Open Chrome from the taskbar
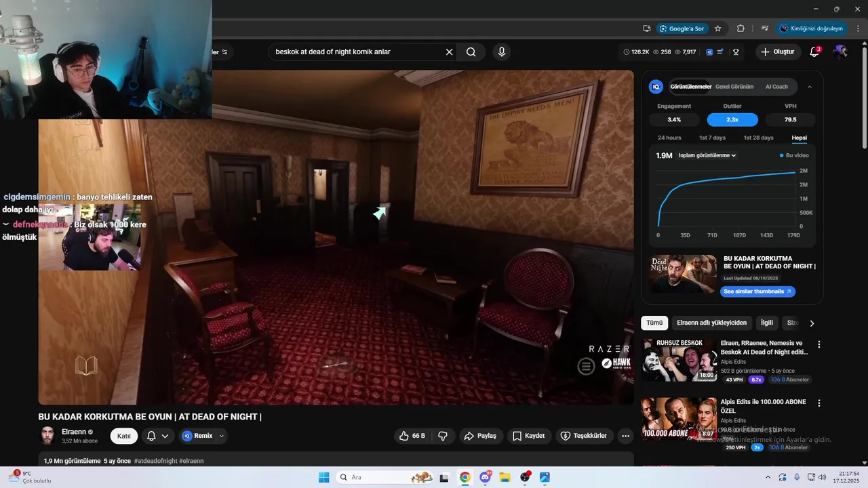The image size is (868, 488). 465,477
